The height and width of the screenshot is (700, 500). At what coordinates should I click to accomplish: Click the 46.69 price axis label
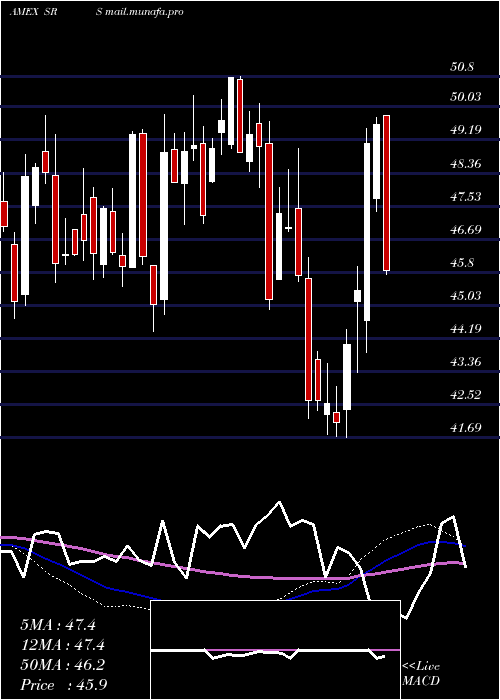point(466,229)
